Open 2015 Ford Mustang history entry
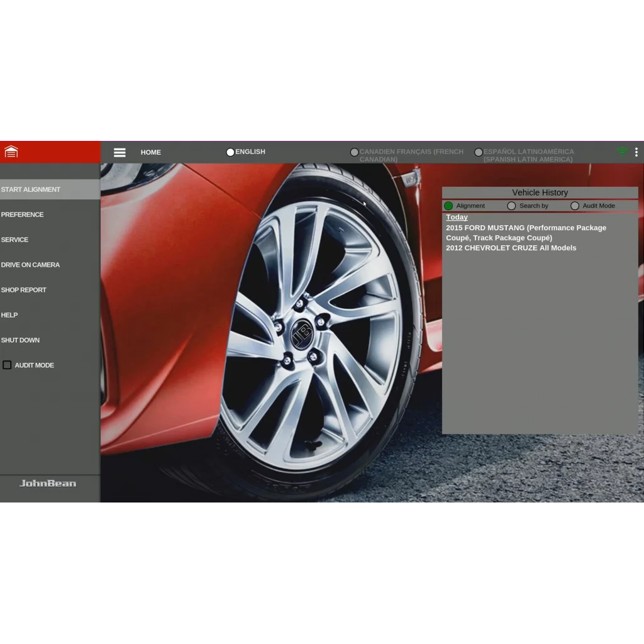Screen dimensions: 644x644 [526, 233]
